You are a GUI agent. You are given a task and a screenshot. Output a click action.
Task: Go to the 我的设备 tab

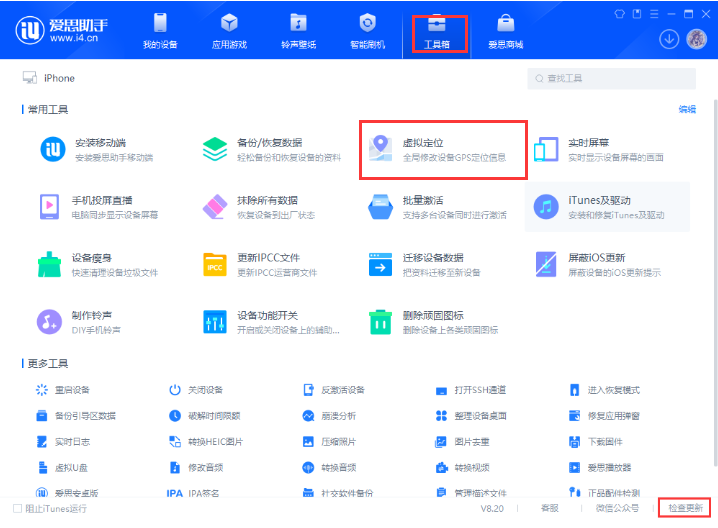160,31
